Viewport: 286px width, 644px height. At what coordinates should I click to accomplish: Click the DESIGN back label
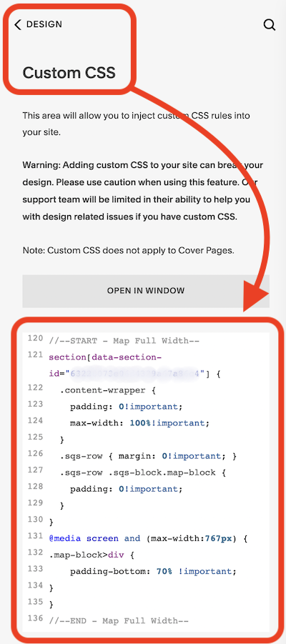[44, 24]
